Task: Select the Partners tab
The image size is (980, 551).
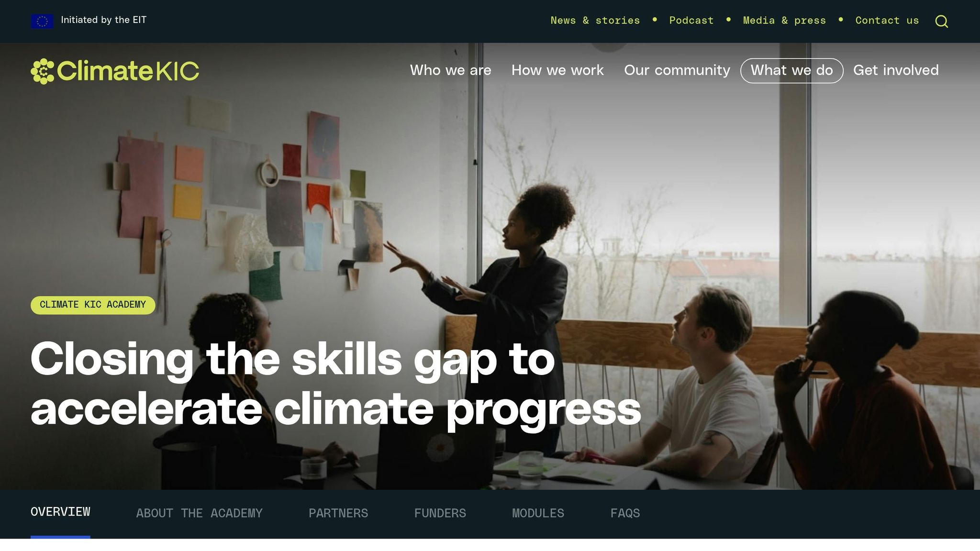Action: (338, 513)
